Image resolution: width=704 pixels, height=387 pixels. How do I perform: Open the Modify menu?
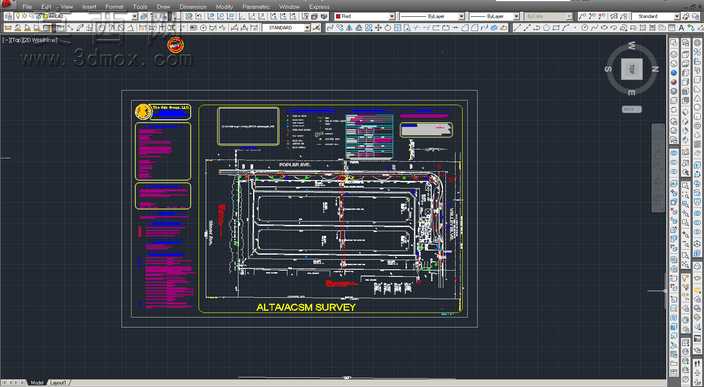click(224, 7)
